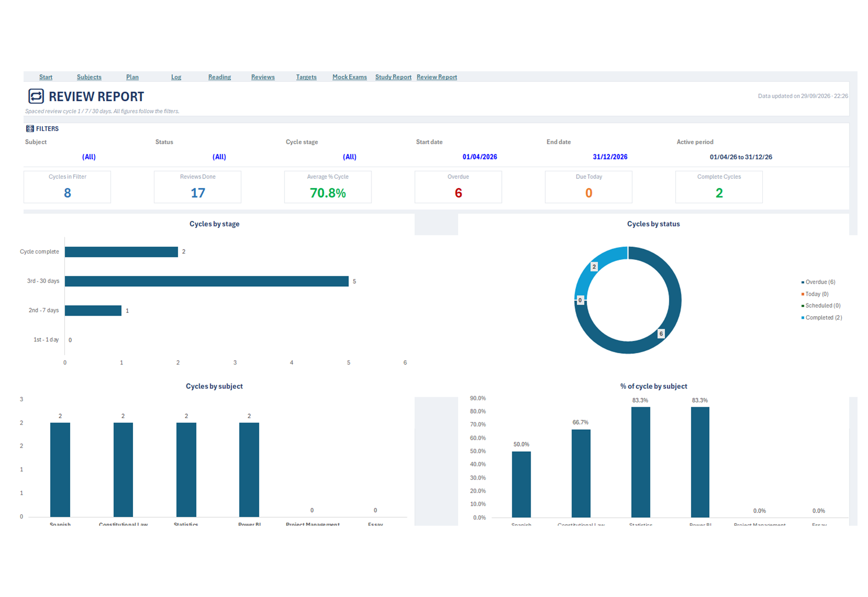Click the Constitutional Law 66.7% bar
This screenshot has width=868, height=597.
[x=581, y=473]
